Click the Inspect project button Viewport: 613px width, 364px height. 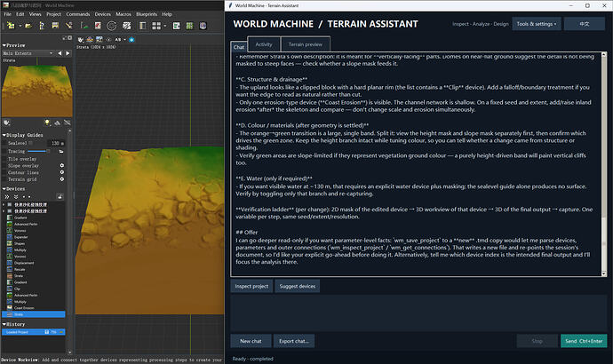[x=251, y=286]
